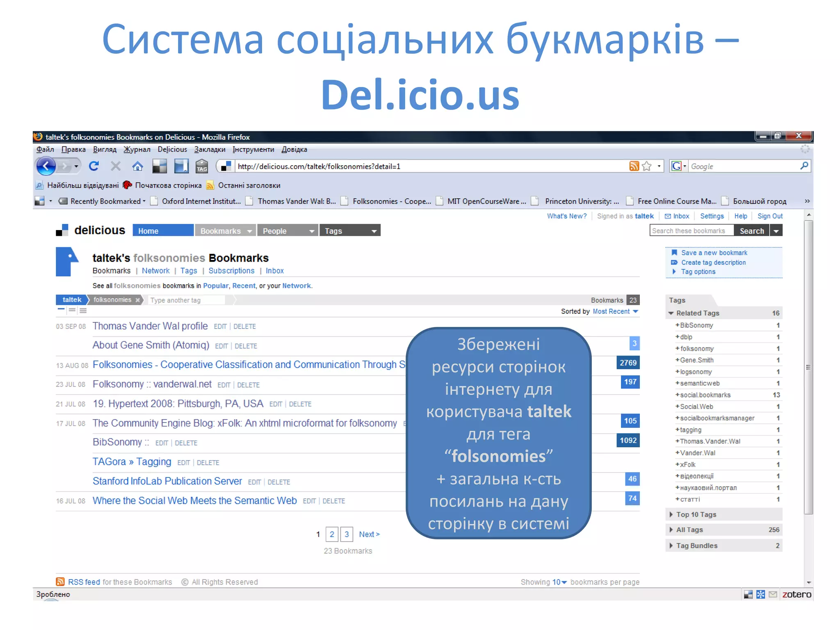Screen dimensions: 840x630
Task: Click the Delicious TAG icon in toolbar
Action: point(202,166)
